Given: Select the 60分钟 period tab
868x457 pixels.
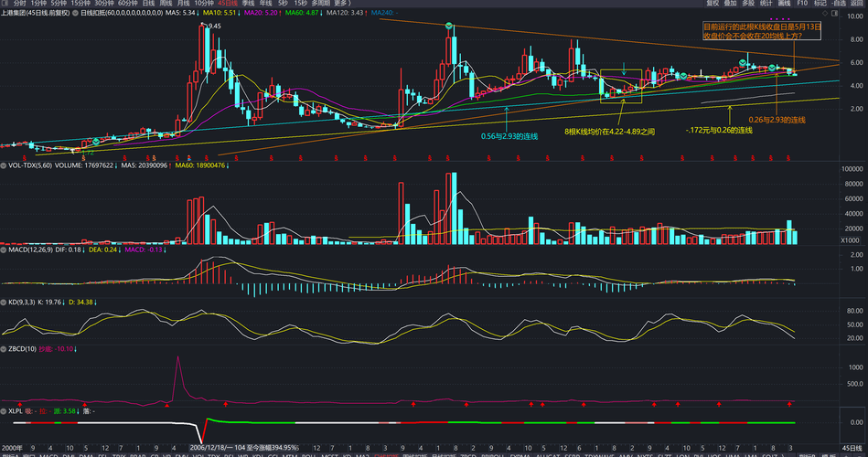Looking at the screenshot, I should [x=128, y=4].
